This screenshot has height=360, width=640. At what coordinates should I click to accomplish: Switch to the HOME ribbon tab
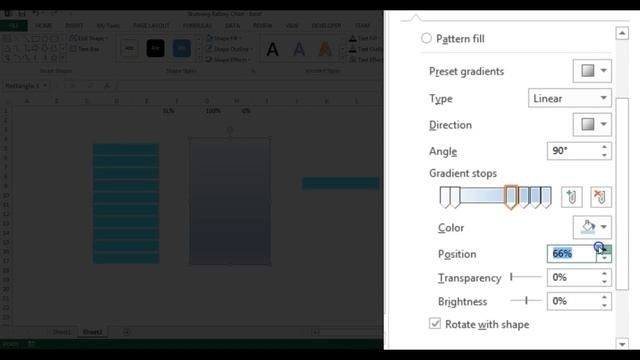click(43, 25)
